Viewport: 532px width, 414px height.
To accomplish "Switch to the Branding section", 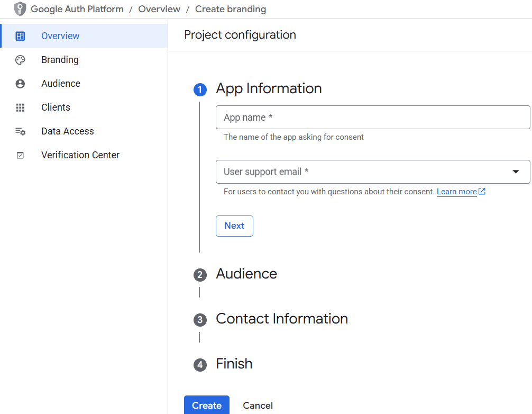I will 60,59.
